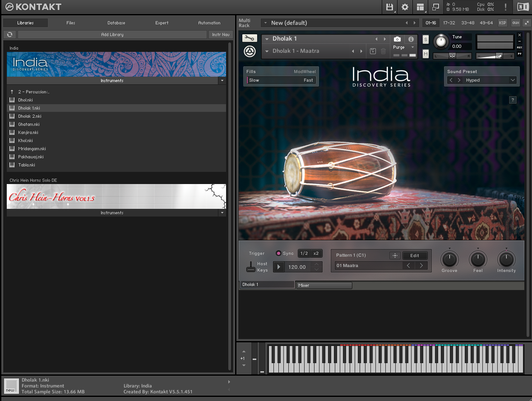Image resolution: width=532 pixels, height=401 pixels.
Task: Click the Groove knob
Action: pos(449,259)
